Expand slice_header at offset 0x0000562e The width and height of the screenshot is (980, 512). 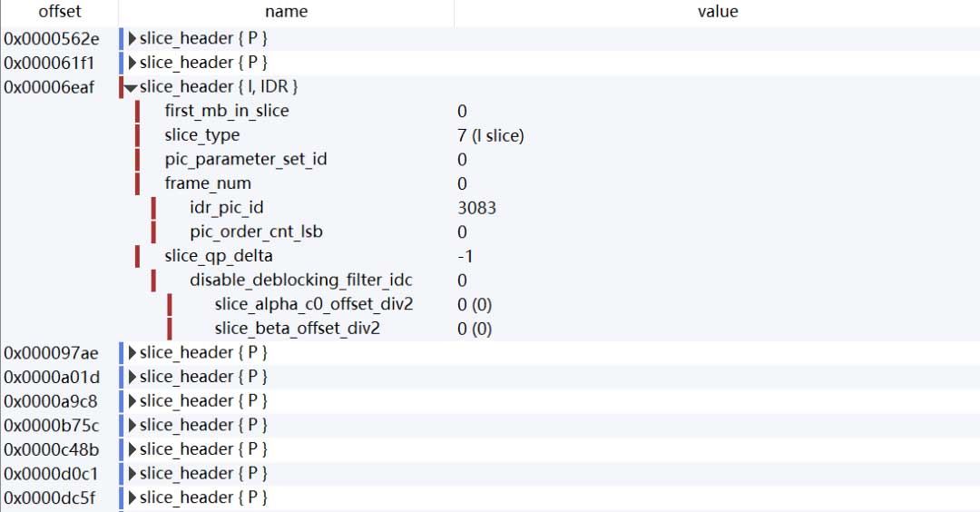coord(132,38)
